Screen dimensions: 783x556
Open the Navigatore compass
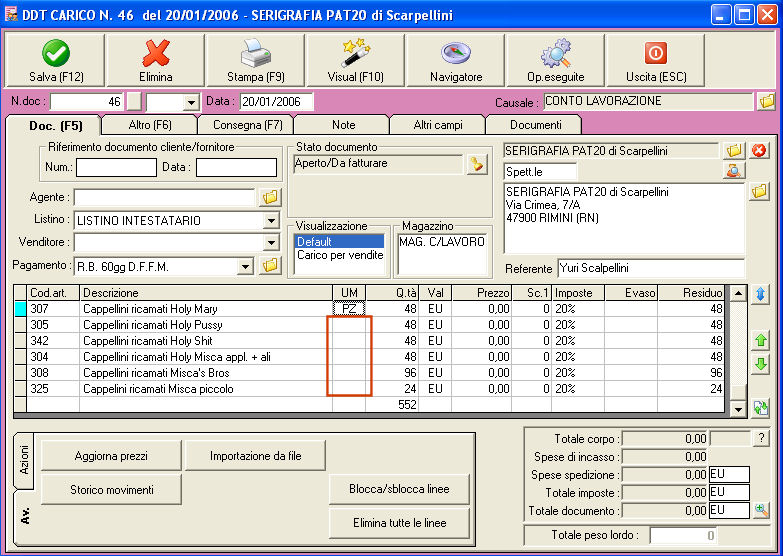(455, 60)
